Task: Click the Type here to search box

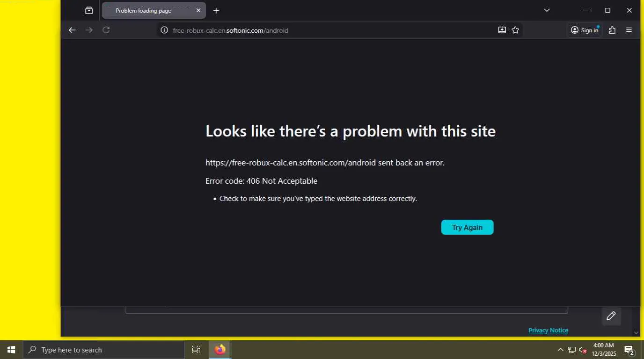Action: coord(104,350)
